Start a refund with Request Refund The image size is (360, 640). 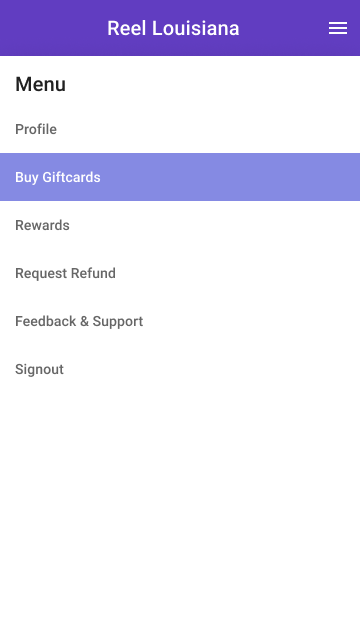(x=180, y=273)
